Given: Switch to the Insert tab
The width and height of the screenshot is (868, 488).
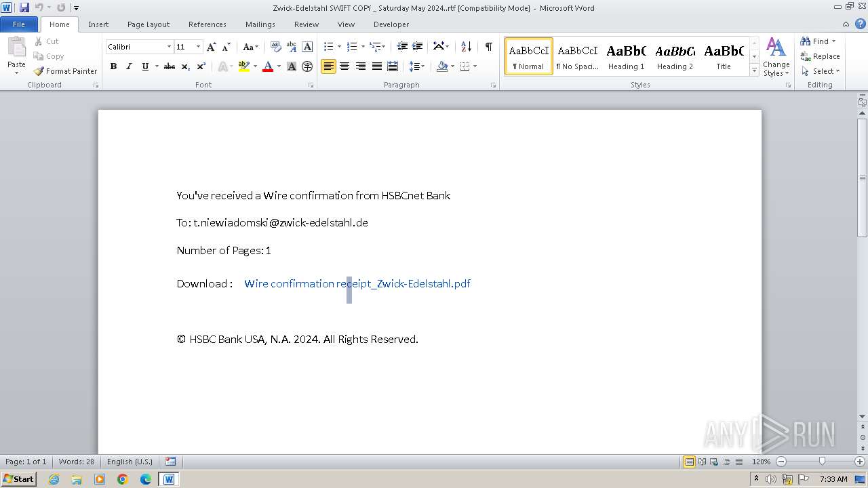Looking at the screenshot, I should tap(98, 24).
